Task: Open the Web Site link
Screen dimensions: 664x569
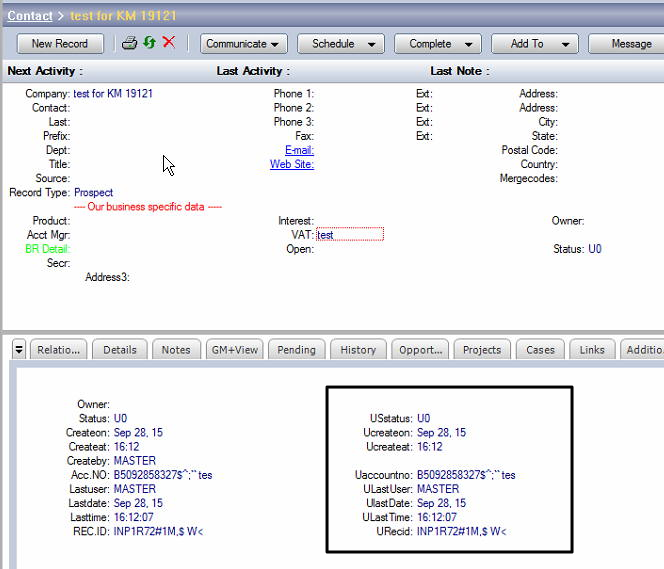Action: pyautogui.click(x=292, y=164)
